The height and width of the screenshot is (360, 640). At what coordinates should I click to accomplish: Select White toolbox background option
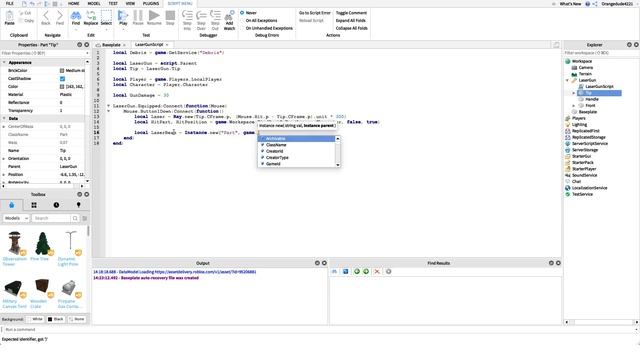click(x=35, y=319)
